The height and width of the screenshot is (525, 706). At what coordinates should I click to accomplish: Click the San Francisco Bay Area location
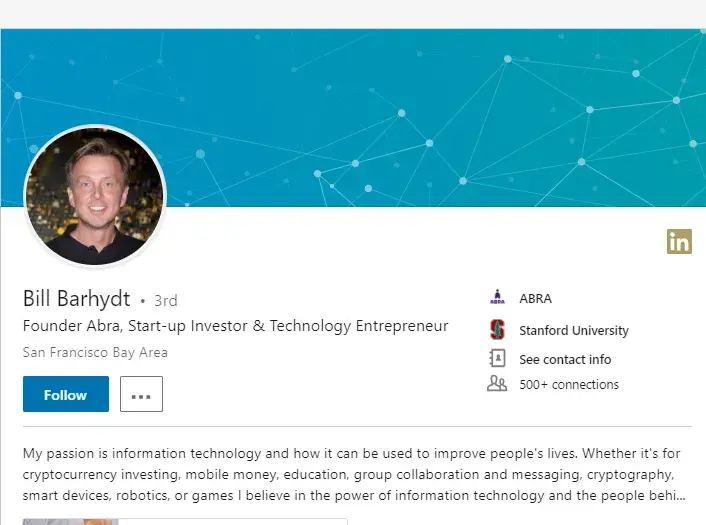(95, 352)
